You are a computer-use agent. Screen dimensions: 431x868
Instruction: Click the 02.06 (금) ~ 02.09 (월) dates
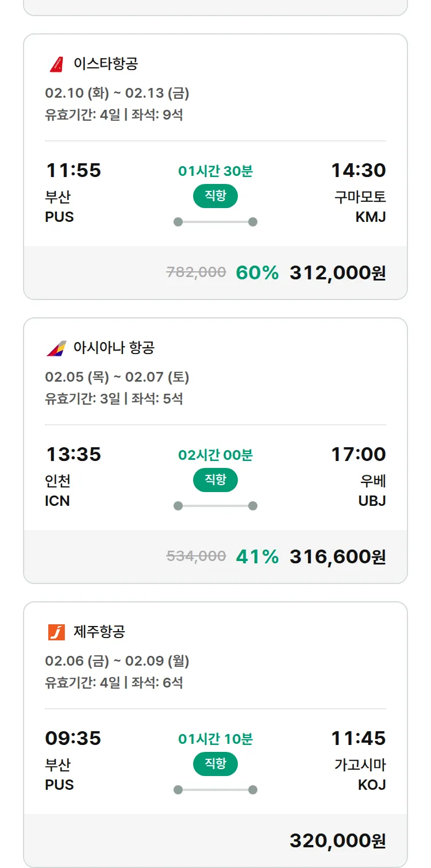click(117, 661)
